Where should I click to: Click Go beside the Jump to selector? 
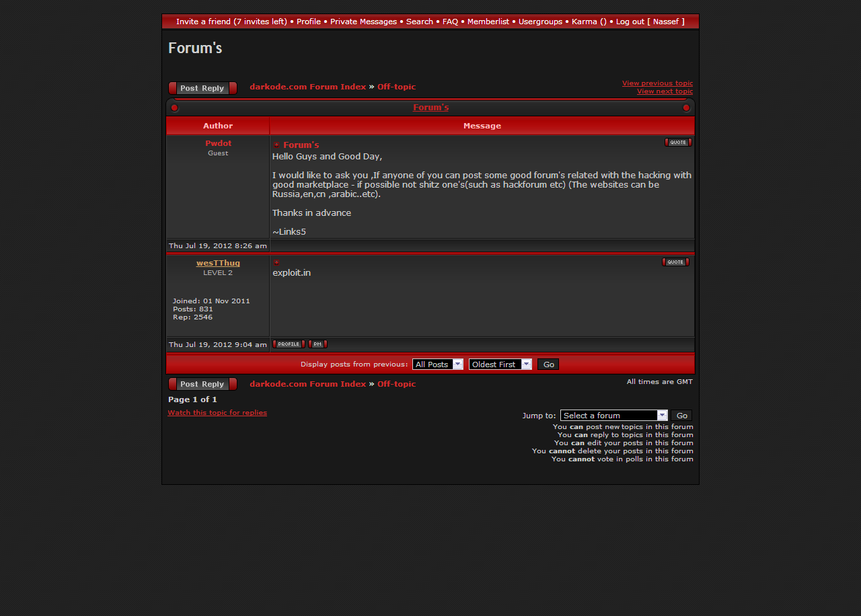coord(681,416)
